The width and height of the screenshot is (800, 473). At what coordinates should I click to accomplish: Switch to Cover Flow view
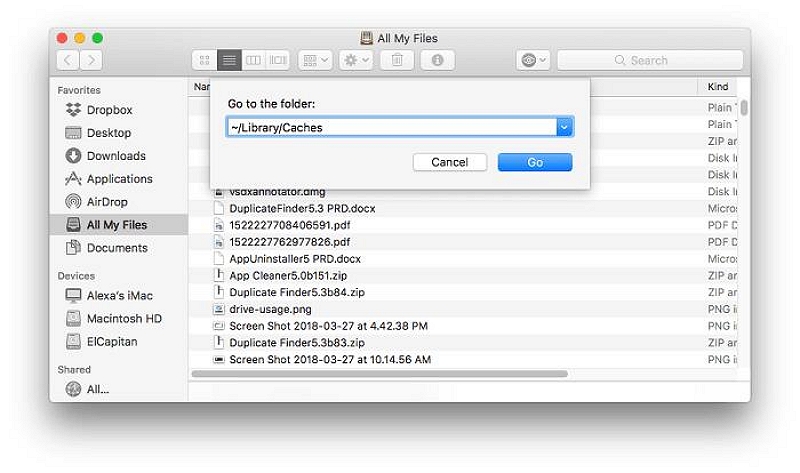pyautogui.click(x=278, y=60)
